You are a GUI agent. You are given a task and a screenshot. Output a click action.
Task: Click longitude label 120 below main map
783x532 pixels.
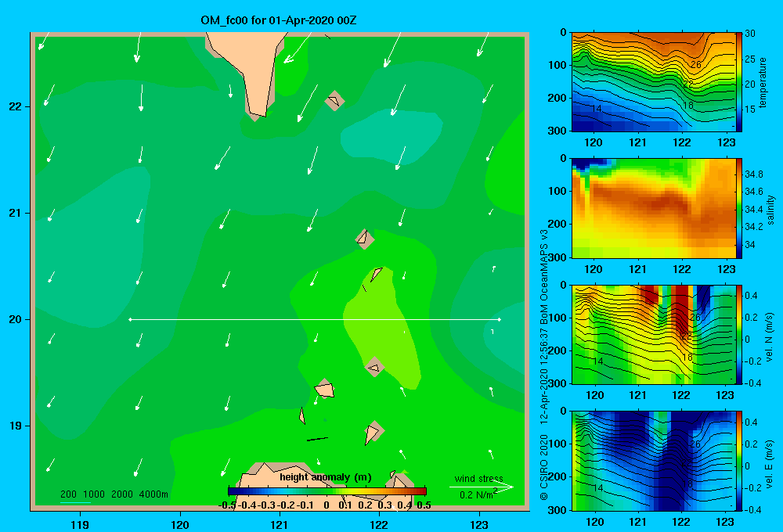(180, 524)
